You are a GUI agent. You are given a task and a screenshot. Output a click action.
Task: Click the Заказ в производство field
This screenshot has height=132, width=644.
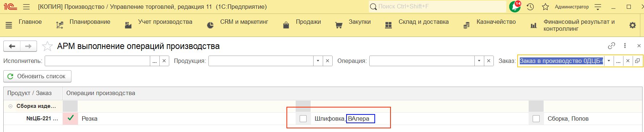tap(561, 61)
